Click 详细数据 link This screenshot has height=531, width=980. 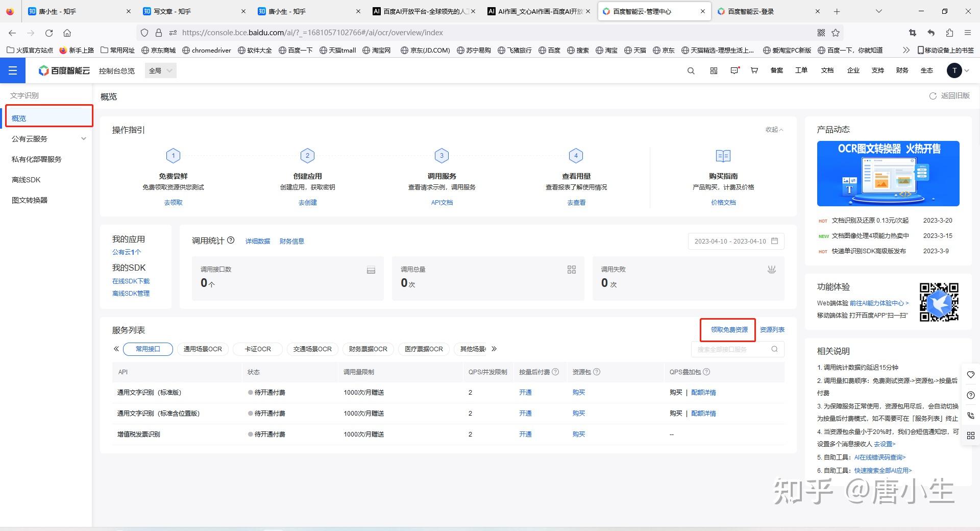point(258,242)
